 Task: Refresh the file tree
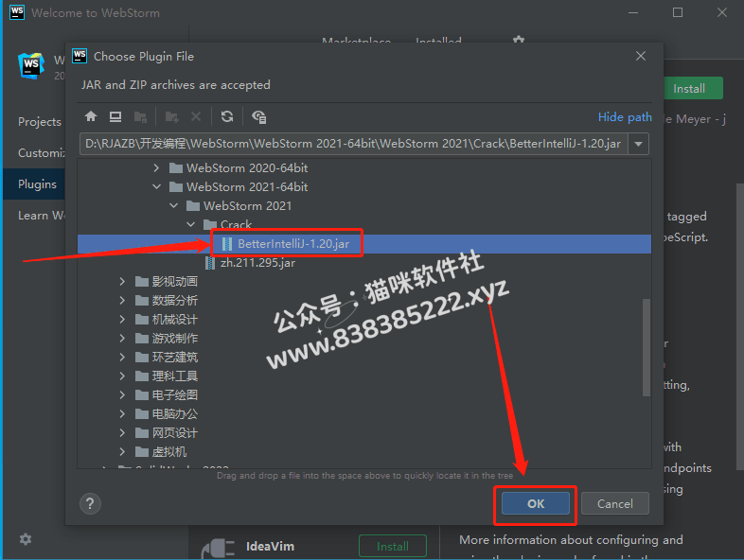click(x=227, y=116)
